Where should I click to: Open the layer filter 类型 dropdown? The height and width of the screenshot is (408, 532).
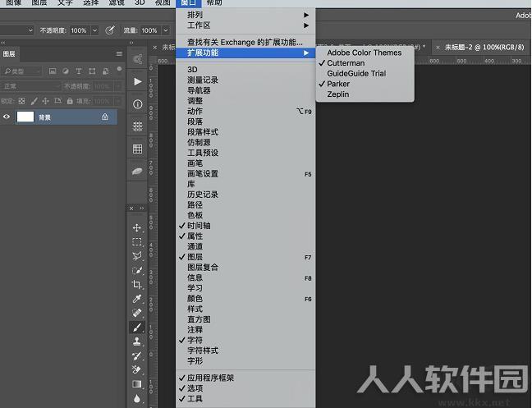click(x=21, y=71)
